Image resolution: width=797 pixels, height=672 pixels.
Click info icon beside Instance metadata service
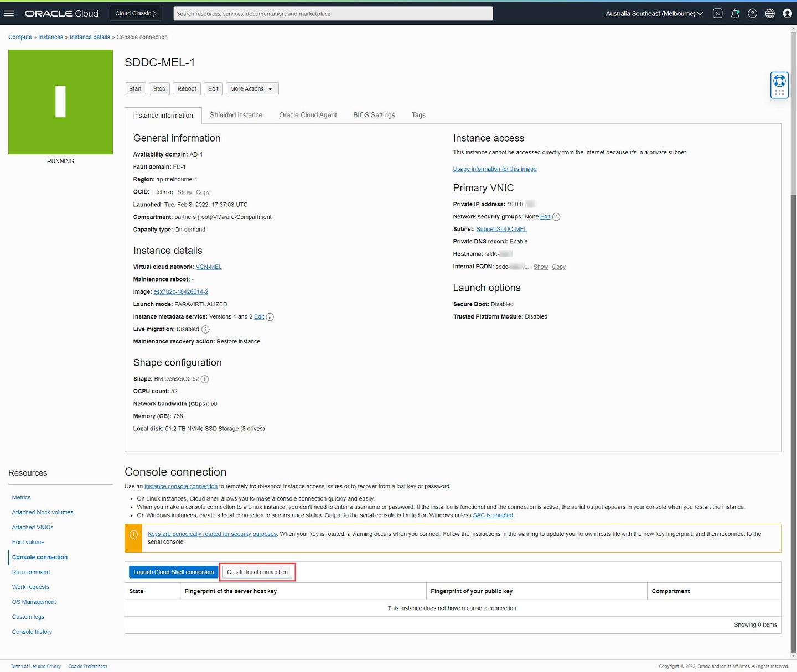tap(270, 316)
